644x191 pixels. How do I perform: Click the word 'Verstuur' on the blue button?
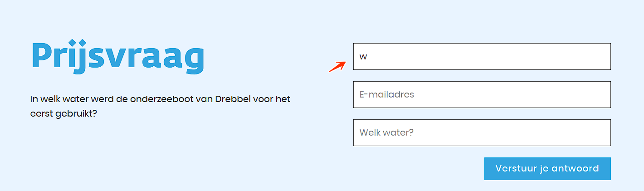[513, 169]
